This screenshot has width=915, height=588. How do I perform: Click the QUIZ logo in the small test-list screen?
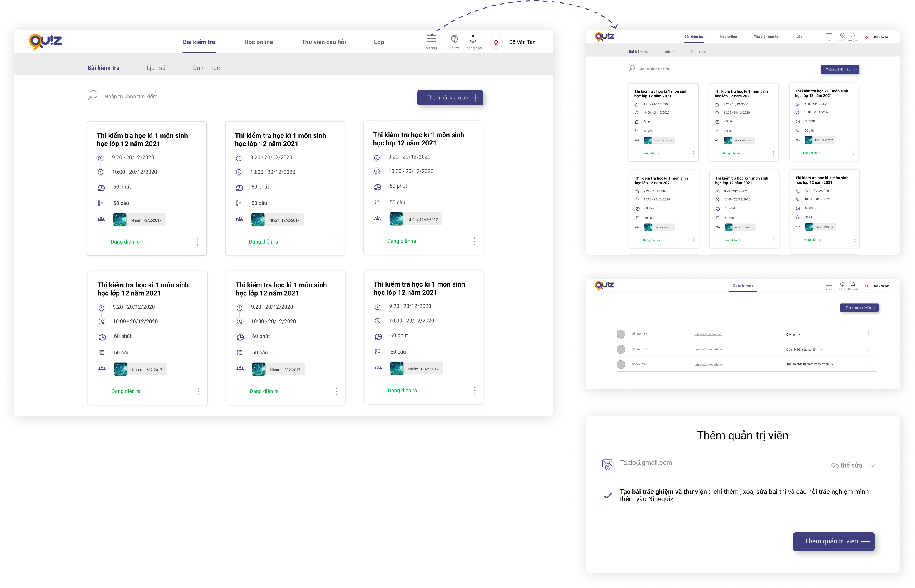(x=605, y=37)
